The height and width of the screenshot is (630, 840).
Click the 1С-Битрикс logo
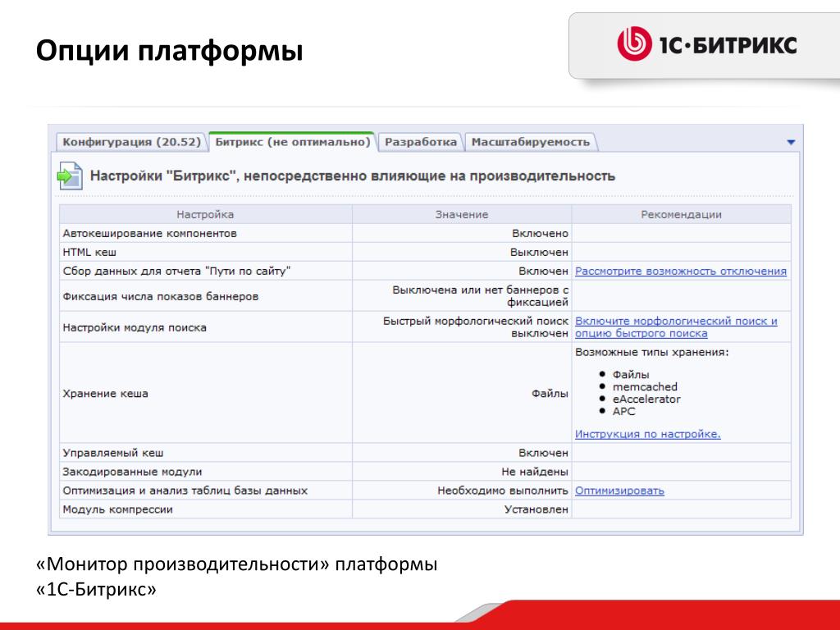pyautogui.click(x=706, y=44)
